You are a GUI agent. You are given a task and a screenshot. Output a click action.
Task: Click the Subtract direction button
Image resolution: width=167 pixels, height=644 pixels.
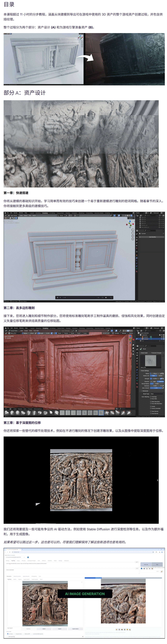(x=161, y=381)
